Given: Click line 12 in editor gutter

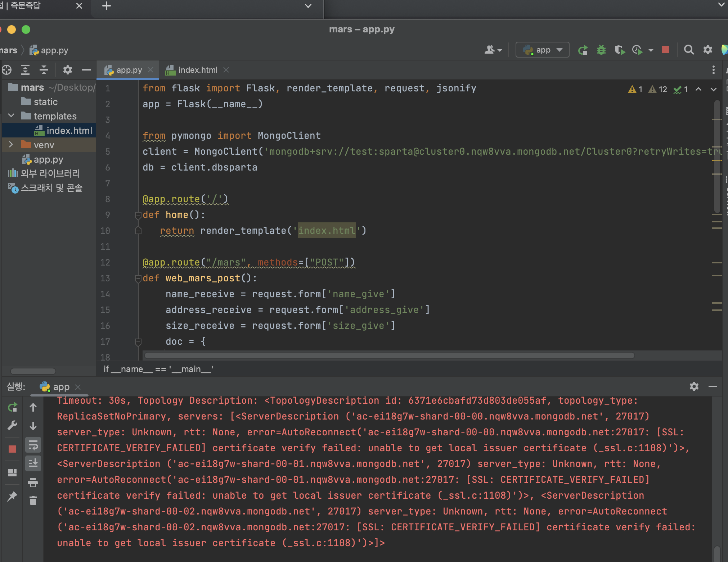Looking at the screenshot, I should coord(105,262).
